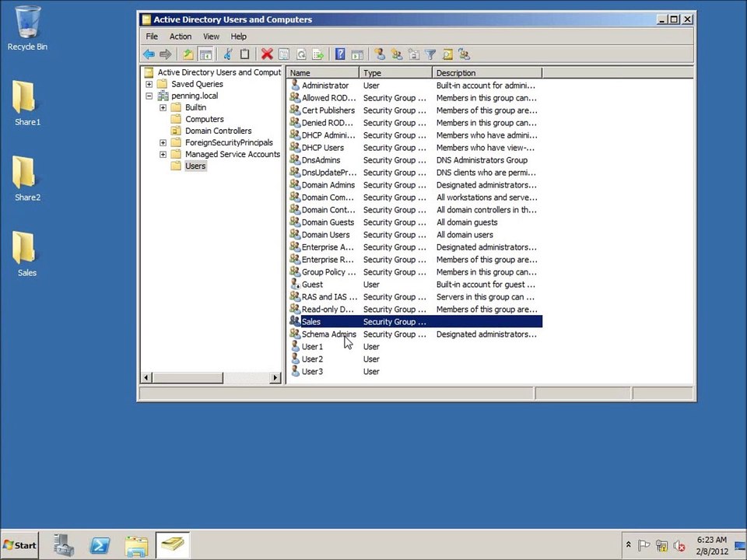Screen dimensions: 747x560
Task: Sort by the Name column header
Action: click(x=323, y=73)
